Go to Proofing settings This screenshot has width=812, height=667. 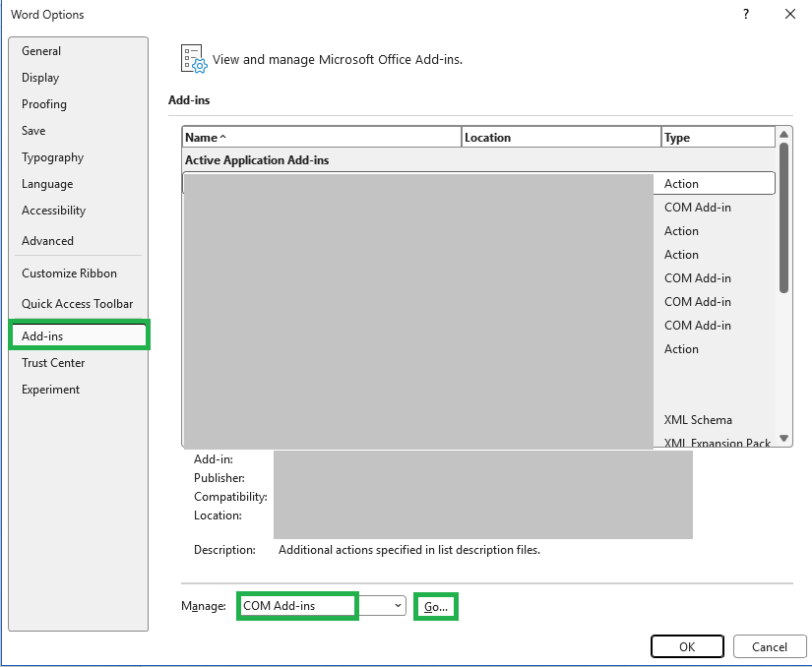click(x=78, y=104)
